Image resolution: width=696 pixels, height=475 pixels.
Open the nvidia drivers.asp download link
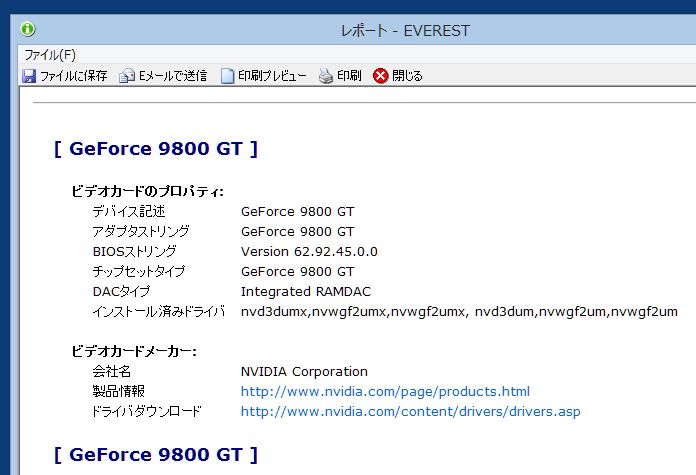click(411, 412)
